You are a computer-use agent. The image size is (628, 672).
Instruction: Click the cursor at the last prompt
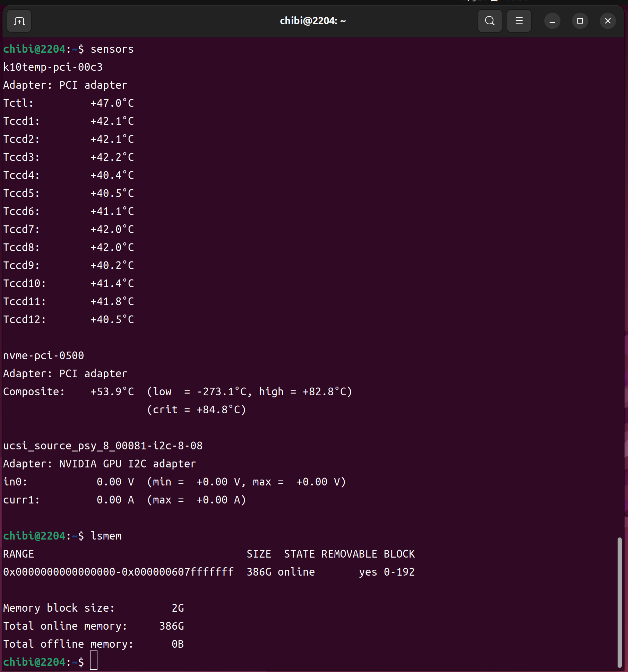click(94, 661)
